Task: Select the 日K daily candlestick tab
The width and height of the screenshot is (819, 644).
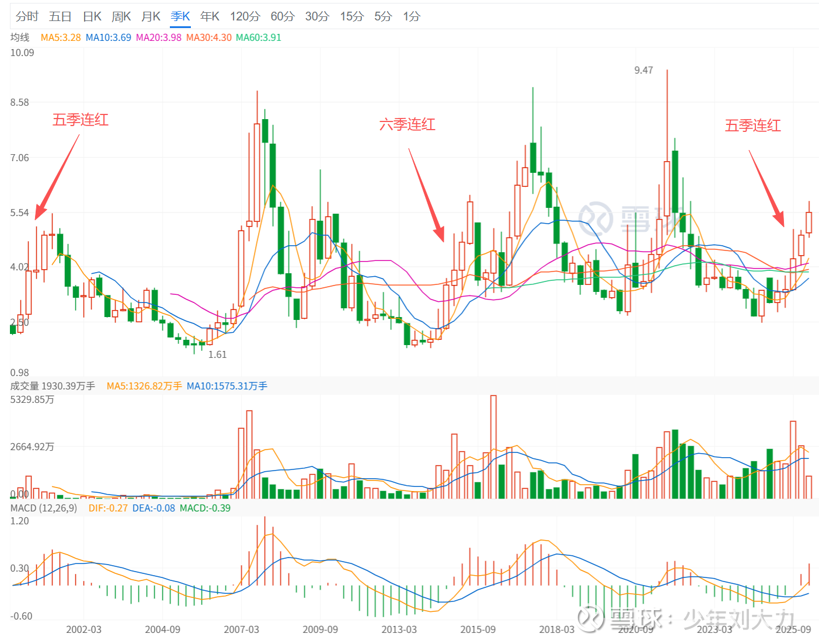Action: (92, 16)
